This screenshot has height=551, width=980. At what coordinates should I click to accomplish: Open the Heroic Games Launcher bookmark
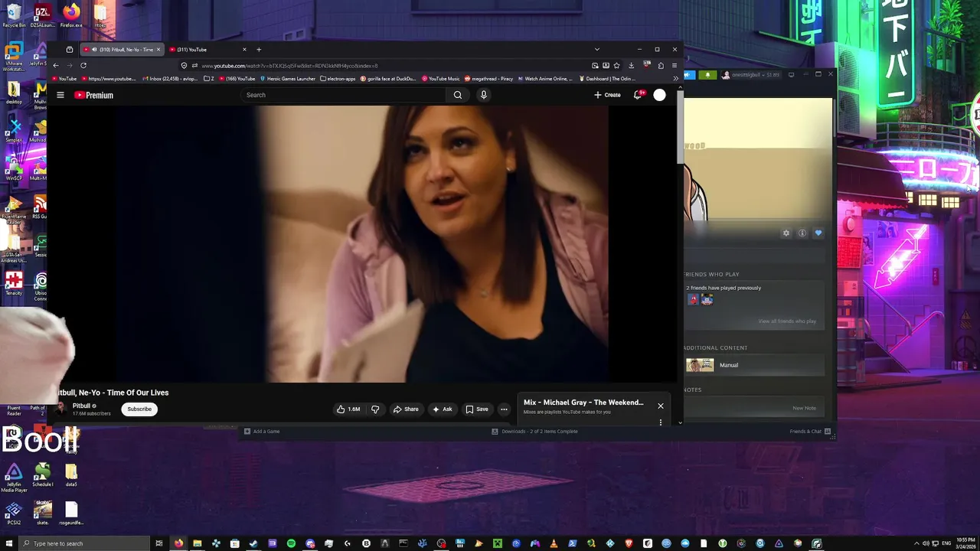pos(288,78)
